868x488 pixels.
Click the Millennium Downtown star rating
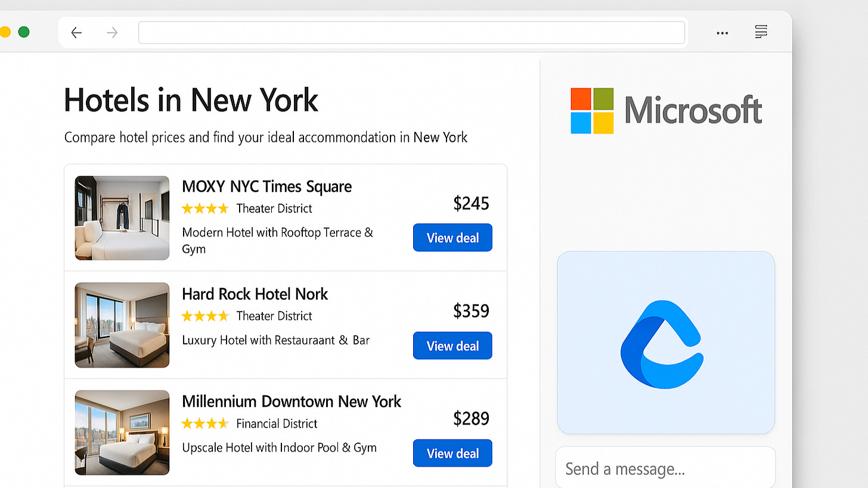point(205,424)
